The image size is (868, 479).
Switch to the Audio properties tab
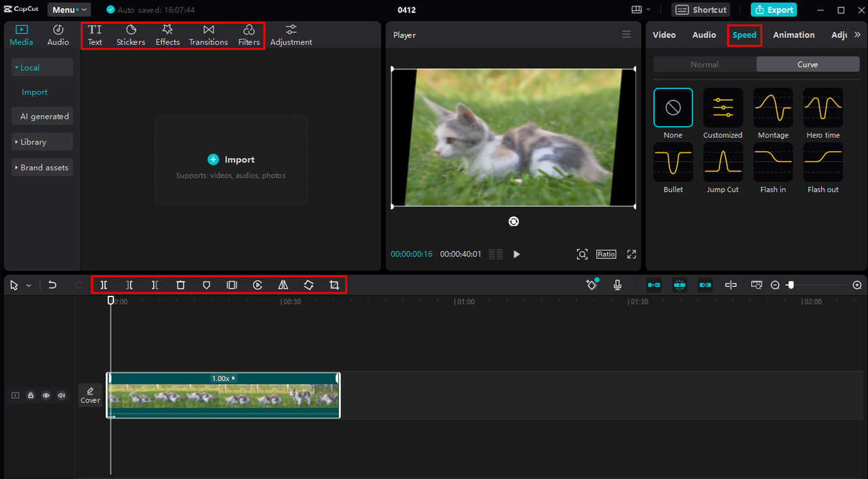[x=704, y=35]
